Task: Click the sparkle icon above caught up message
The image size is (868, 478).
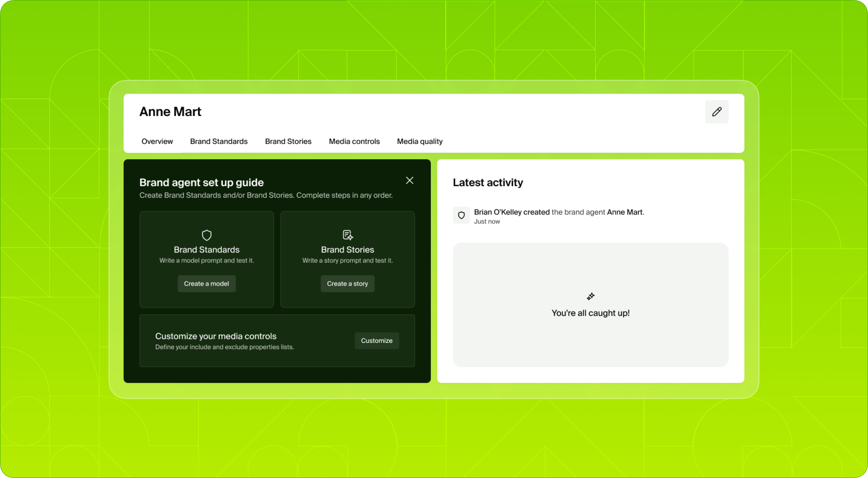Action: pos(590,296)
